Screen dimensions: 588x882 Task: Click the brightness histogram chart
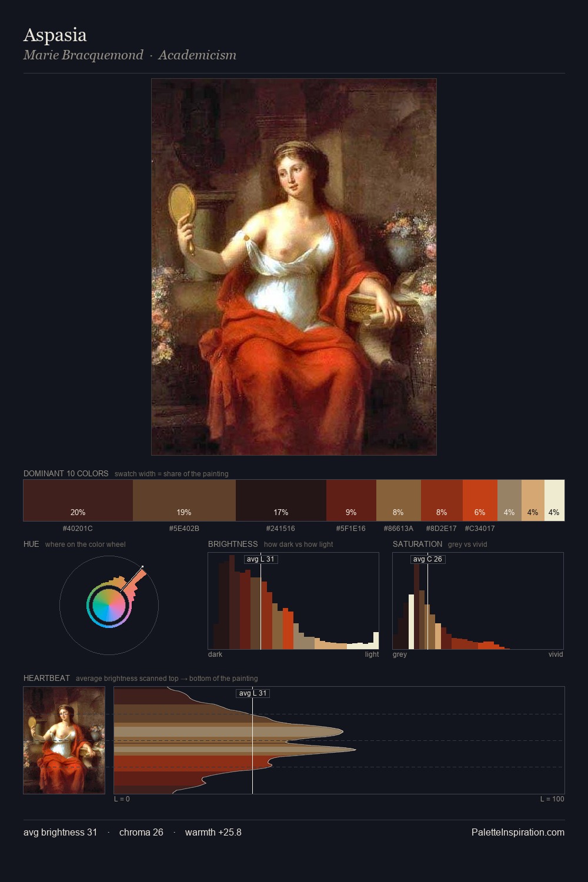[x=293, y=601]
